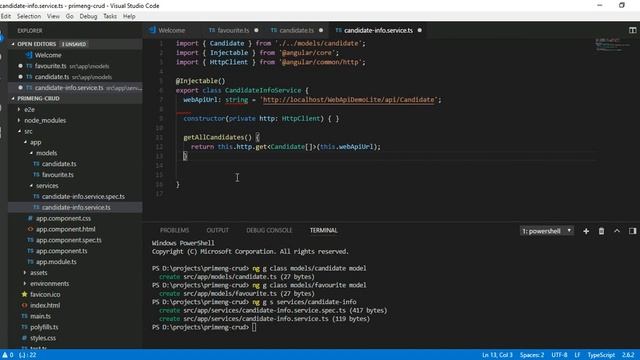Expand the e2e folder

[19, 109]
